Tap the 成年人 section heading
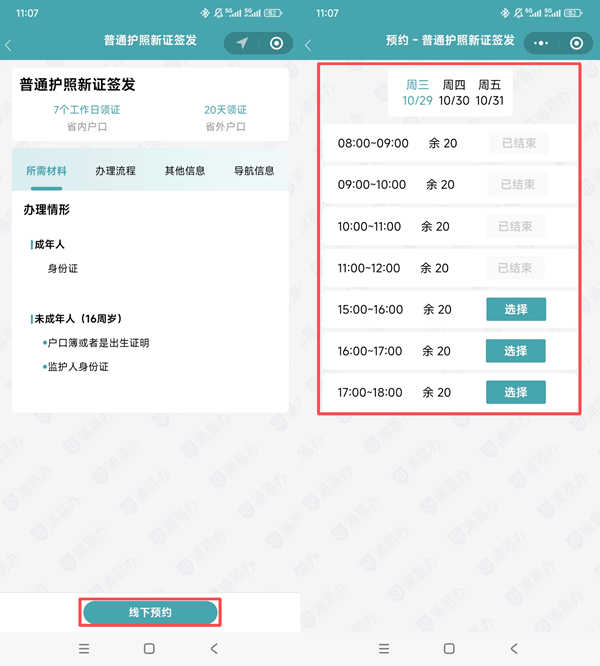The image size is (600, 666). 49,244
